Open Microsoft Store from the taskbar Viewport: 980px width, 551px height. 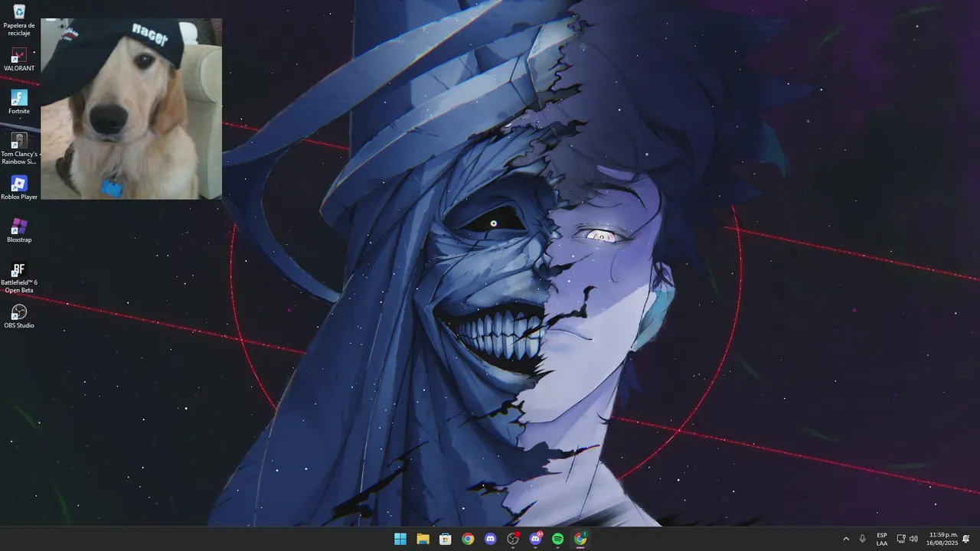point(445,539)
